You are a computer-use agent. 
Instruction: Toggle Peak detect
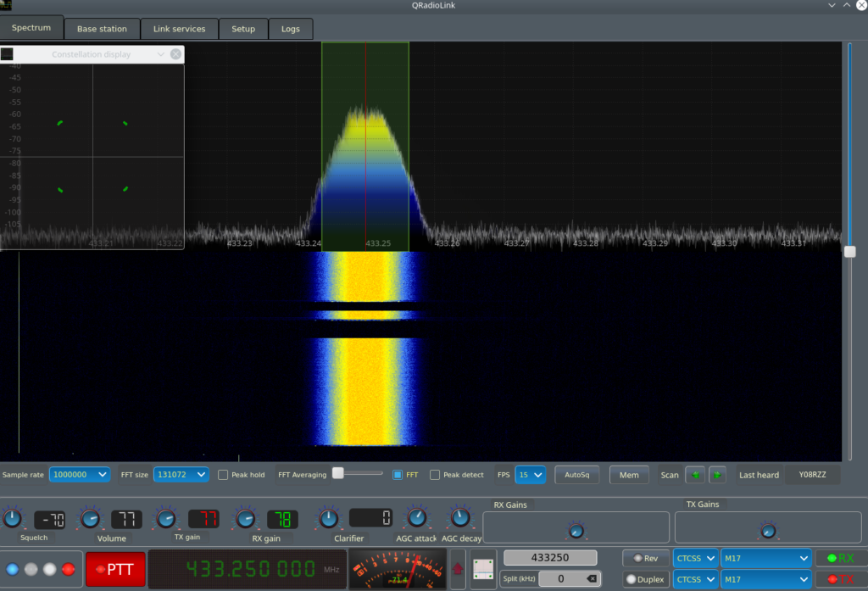(x=435, y=474)
